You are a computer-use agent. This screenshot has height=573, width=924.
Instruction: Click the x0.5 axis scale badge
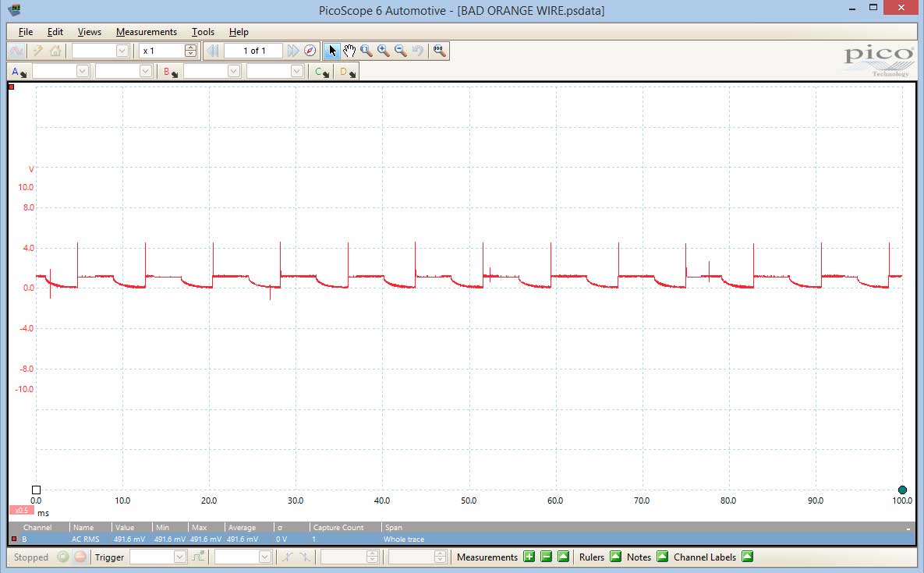pyautogui.click(x=21, y=511)
